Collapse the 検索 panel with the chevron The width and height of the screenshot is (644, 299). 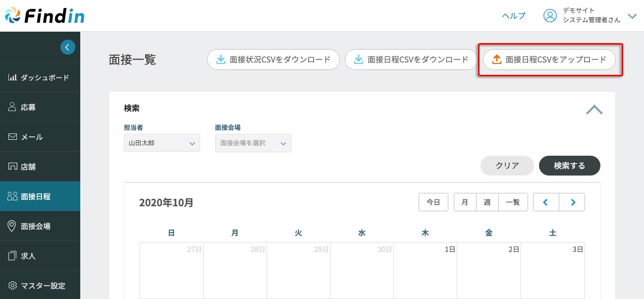click(x=594, y=110)
